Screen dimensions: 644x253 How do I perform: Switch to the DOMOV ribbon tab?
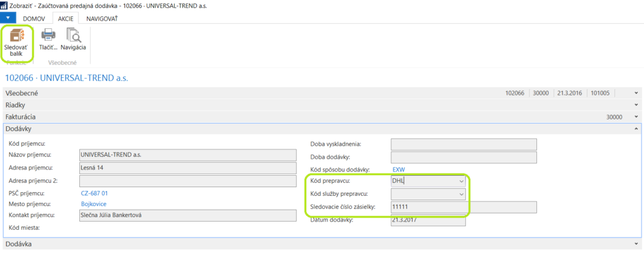35,18
